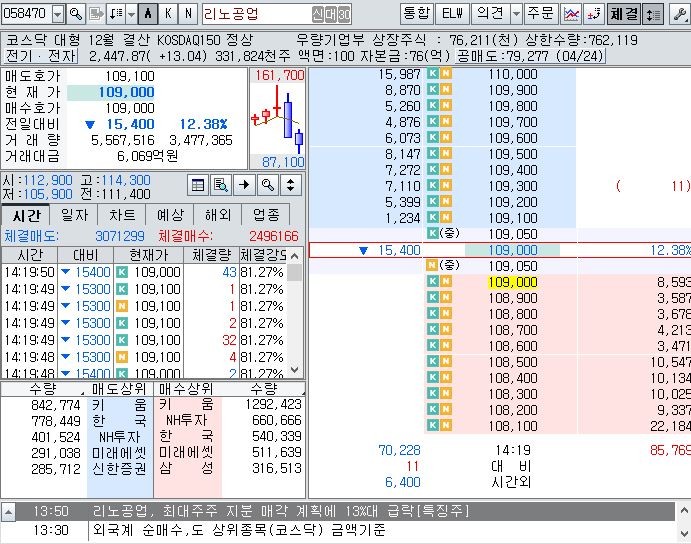Switch to the 해외 tab
The height and width of the screenshot is (544, 691).
(x=218, y=215)
